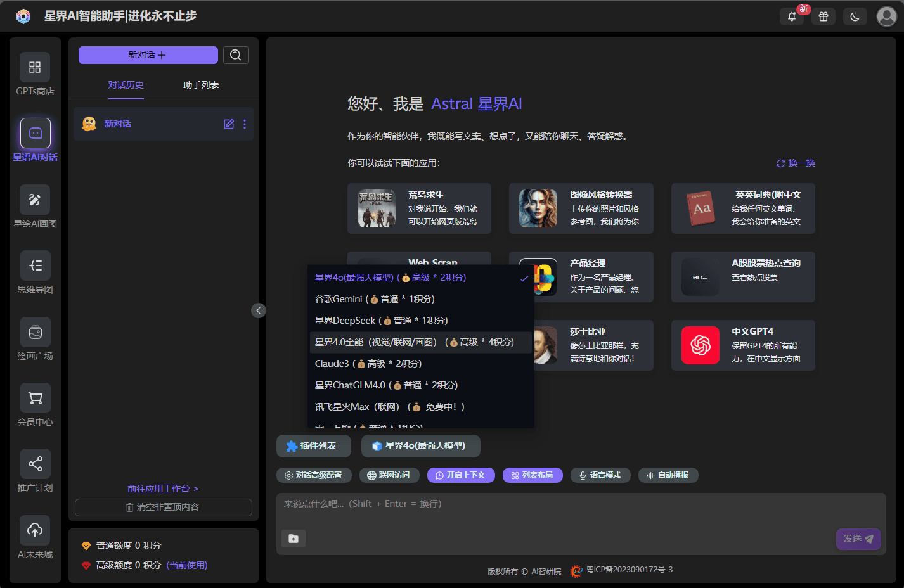Click the search magnifier icon

[x=235, y=55]
